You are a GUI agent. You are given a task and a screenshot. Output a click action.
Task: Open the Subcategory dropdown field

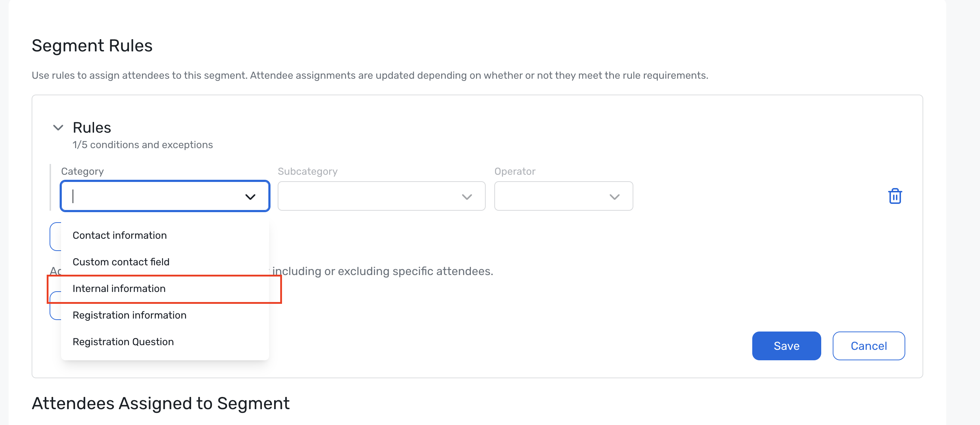coord(381,196)
